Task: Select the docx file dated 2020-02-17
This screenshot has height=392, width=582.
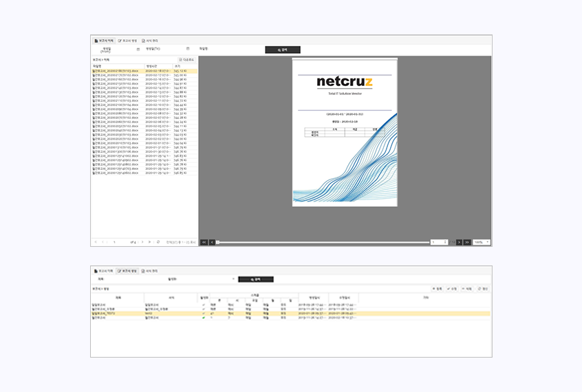Action: point(144,75)
